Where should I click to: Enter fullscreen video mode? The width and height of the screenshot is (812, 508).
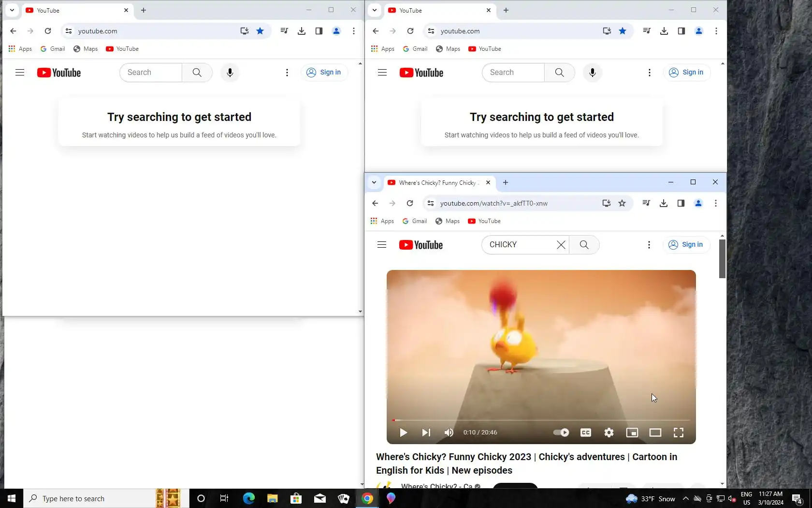(x=679, y=433)
